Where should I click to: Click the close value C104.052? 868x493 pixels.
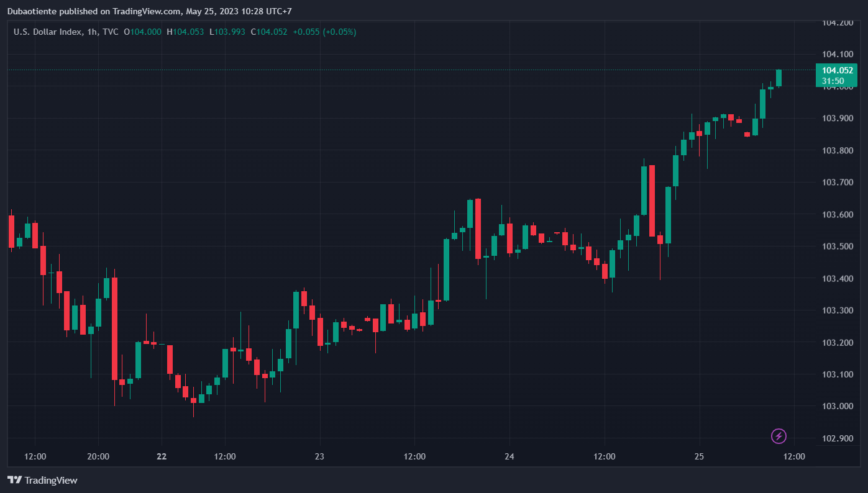(269, 32)
